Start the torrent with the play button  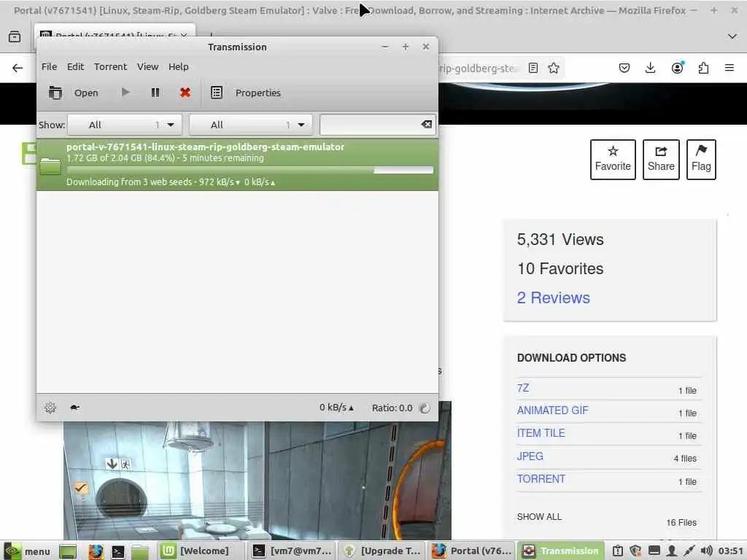click(125, 93)
